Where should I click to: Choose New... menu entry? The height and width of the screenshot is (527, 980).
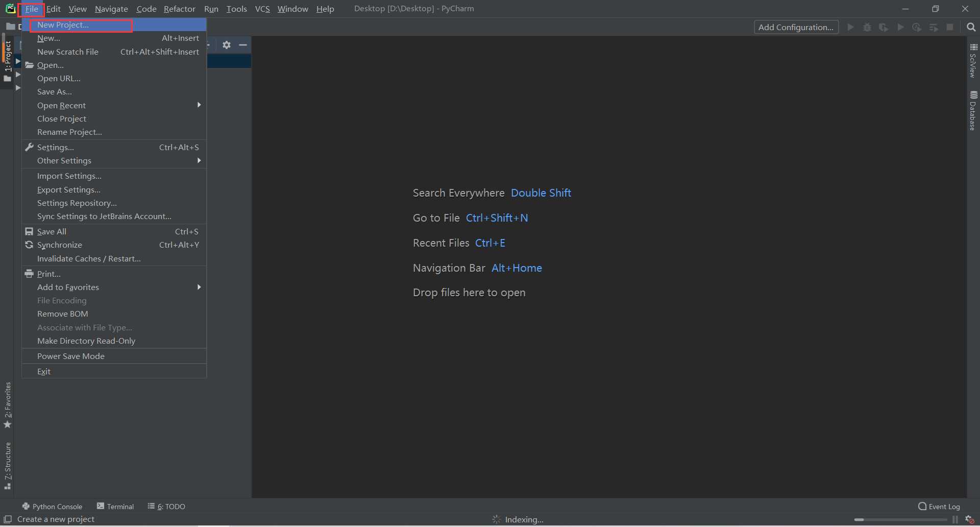click(x=114, y=38)
